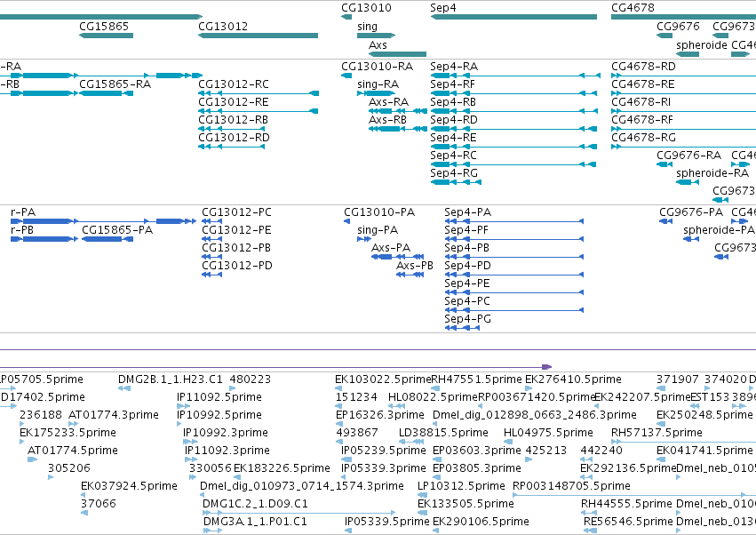
Task: Click the Axs-PA protein
Action: click(x=398, y=257)
